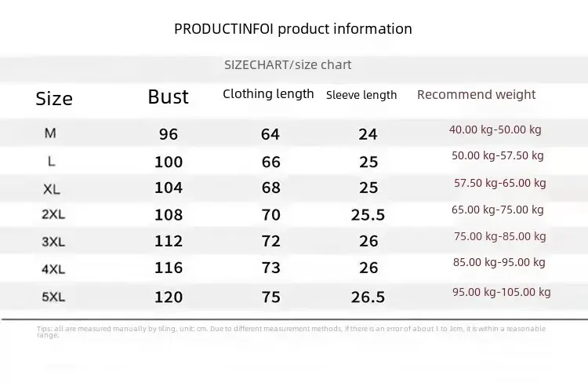Click the SIZECHART/size chart heading
The width and height of the screenshot is (588, 383).
pos(288,64)
